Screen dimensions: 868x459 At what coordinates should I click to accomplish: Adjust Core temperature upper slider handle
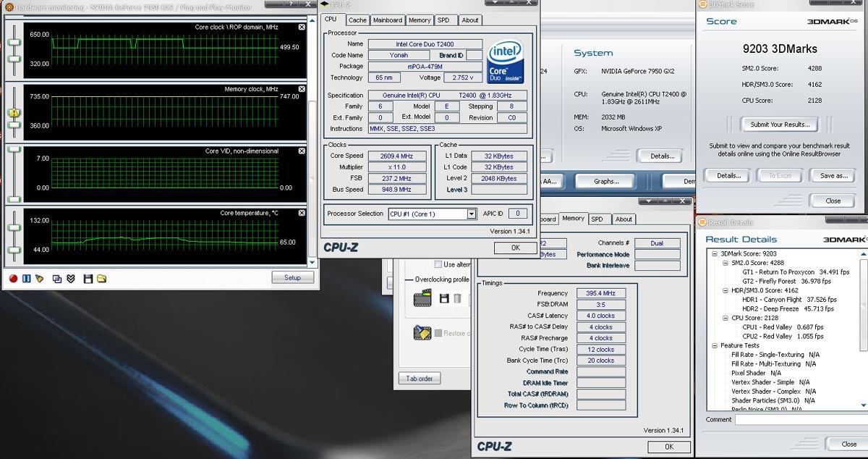click(14, 228)
